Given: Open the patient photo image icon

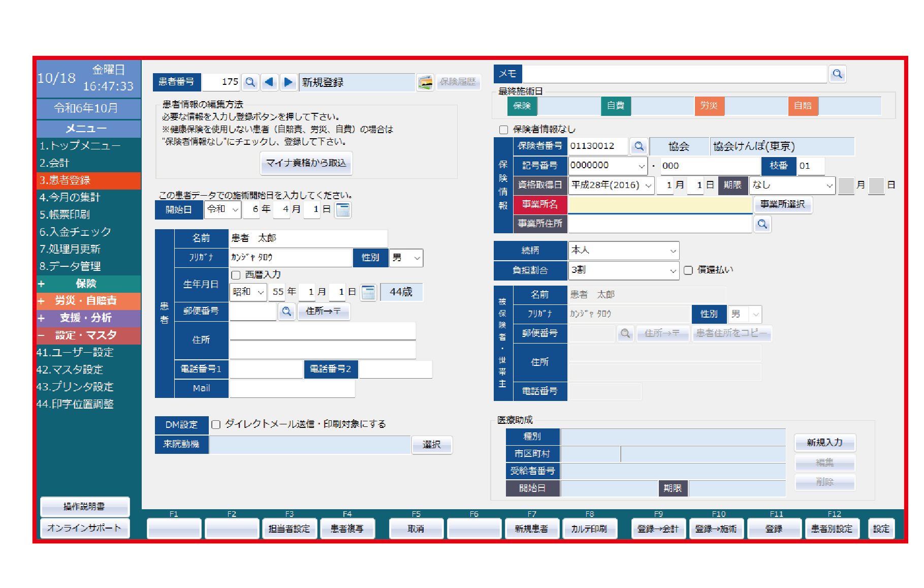Looking at the screenshot, I should [425, 82].
